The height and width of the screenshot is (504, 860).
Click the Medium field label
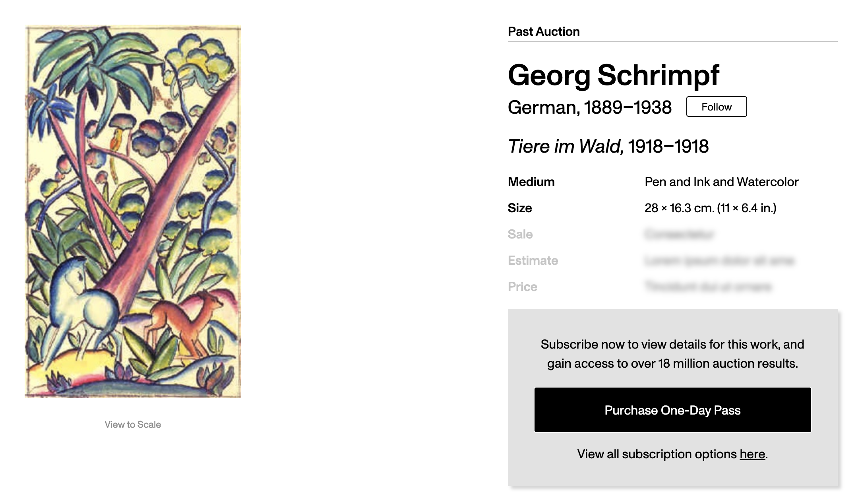pyautogui.click(x=531, y=182)
